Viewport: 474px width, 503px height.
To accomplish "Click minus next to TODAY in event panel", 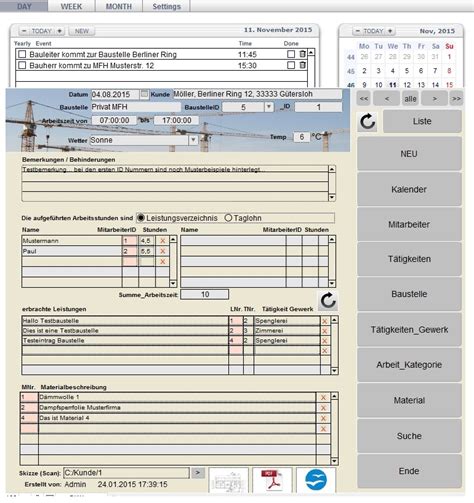I will (x=24, y=31).
